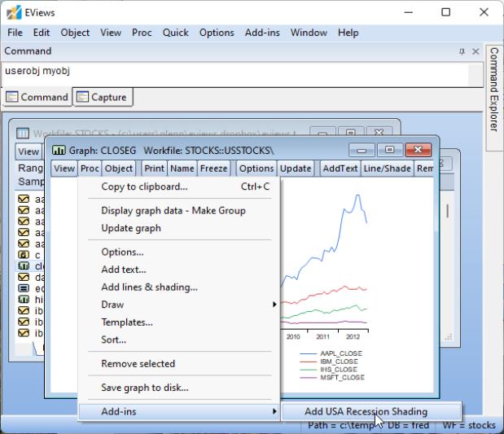Open the Proc dropdown in graph toolbar

90,169
